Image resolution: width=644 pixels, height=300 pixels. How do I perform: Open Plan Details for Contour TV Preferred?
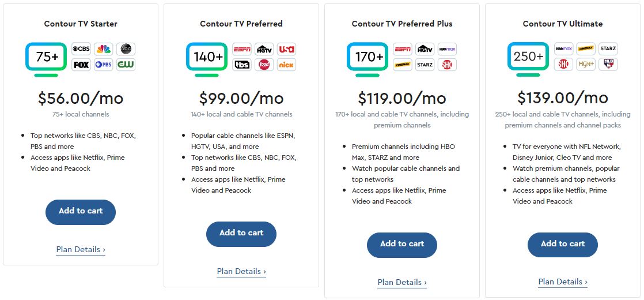coord(241,272)
